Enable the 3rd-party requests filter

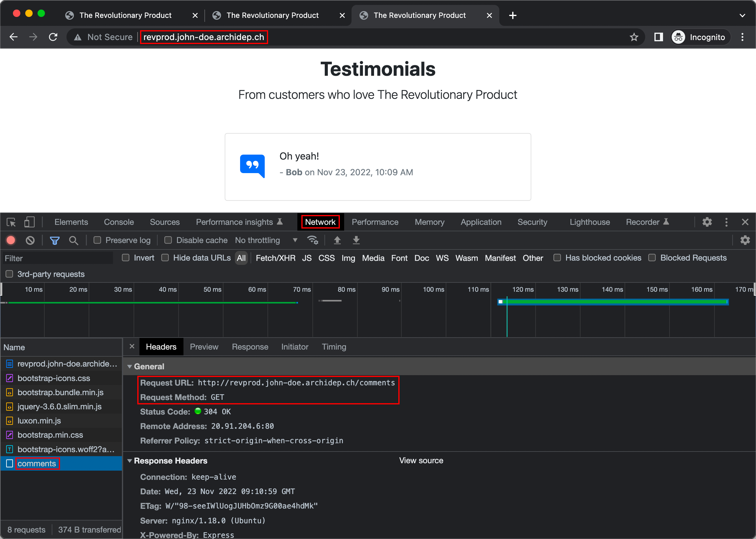9,274
